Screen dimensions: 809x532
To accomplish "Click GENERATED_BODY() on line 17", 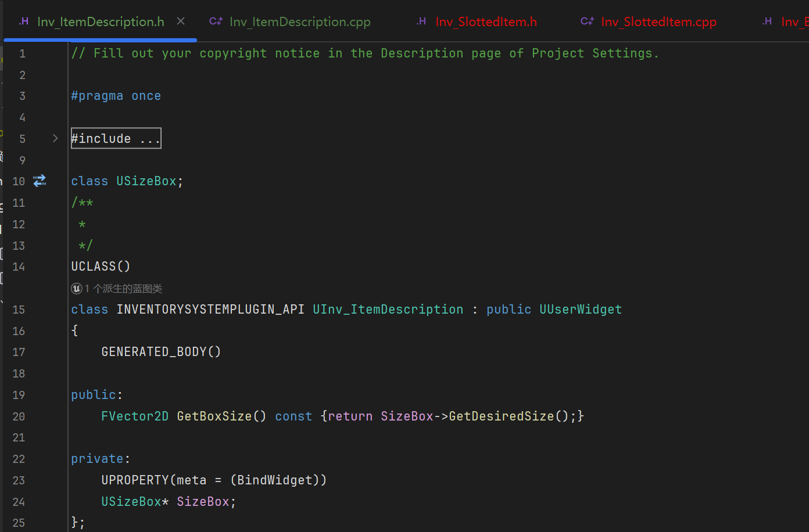I will [161, 352].
